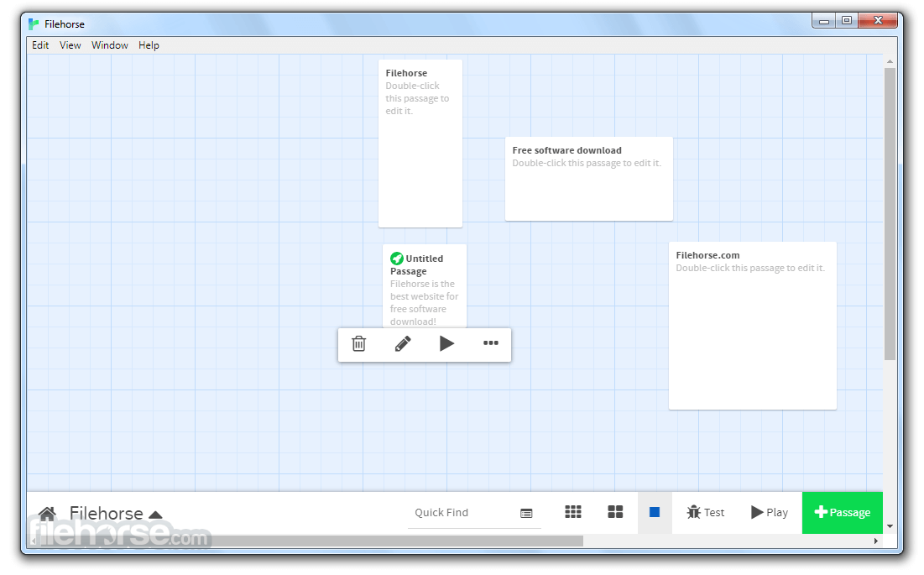Open more options ellipsis in passage toolbar
This screenshot has height=575, width=924.
click(491, 342)
